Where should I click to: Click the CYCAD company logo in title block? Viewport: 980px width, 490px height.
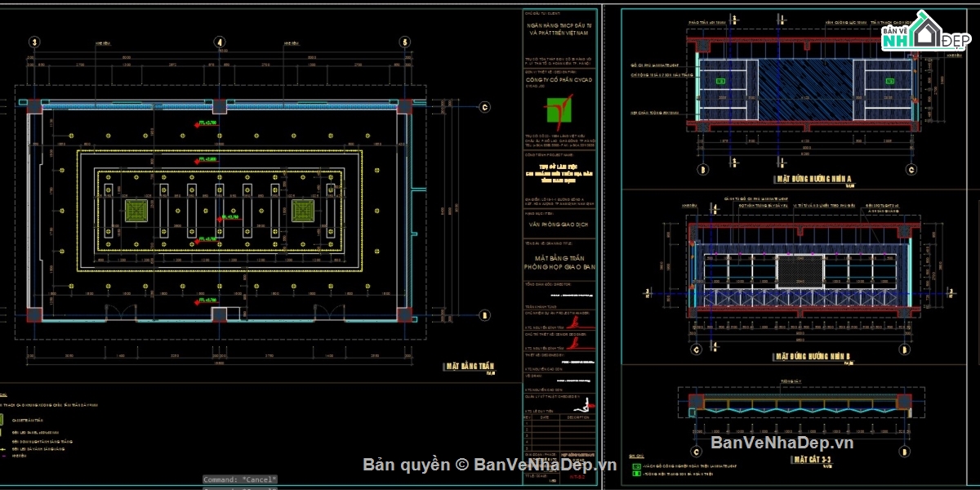tap(560, 109)
